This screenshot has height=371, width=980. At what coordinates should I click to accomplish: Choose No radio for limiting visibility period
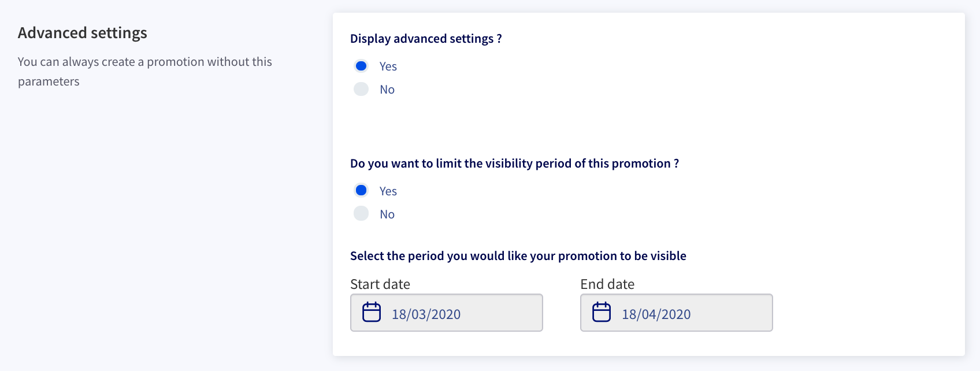point(361,213)
